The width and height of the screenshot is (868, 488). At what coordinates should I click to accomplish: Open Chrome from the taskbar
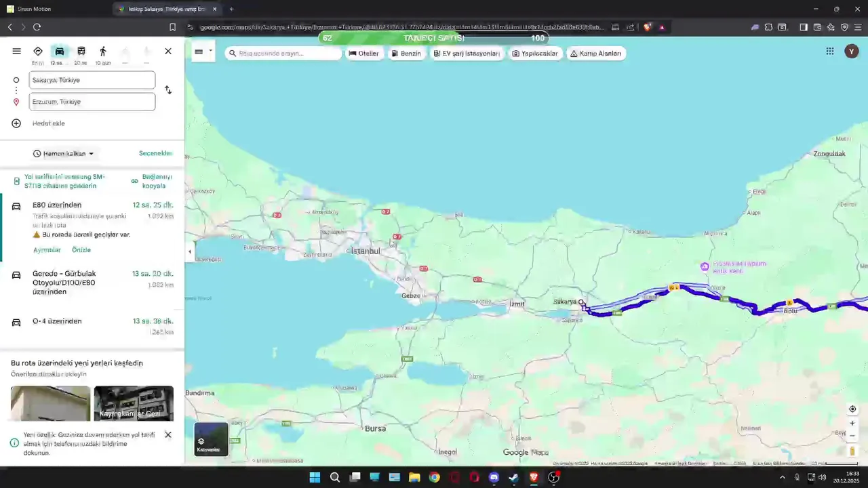(435, 477)
